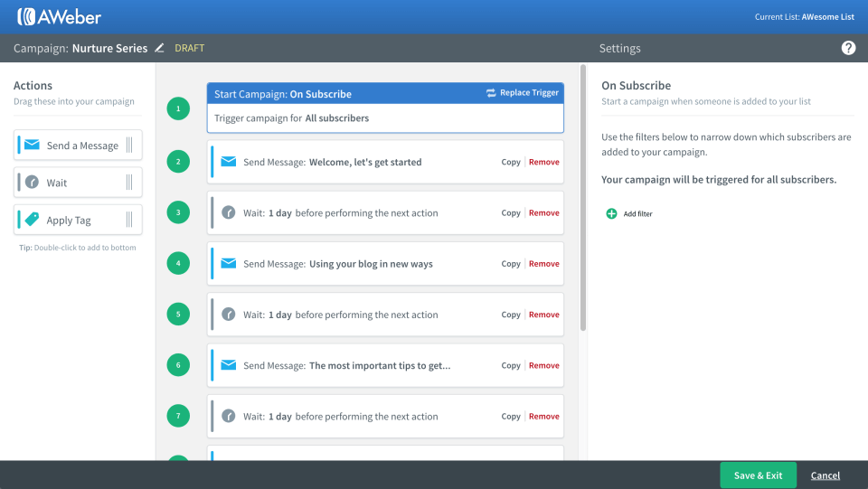
Task: Select the Apply Tag icon in Actions
Action: [33, 220]
